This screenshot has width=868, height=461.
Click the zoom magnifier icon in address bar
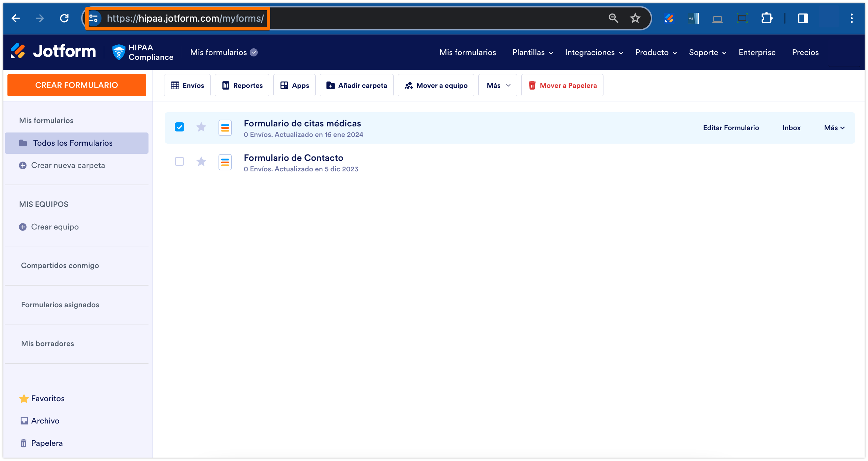click(x=613, y=18)
